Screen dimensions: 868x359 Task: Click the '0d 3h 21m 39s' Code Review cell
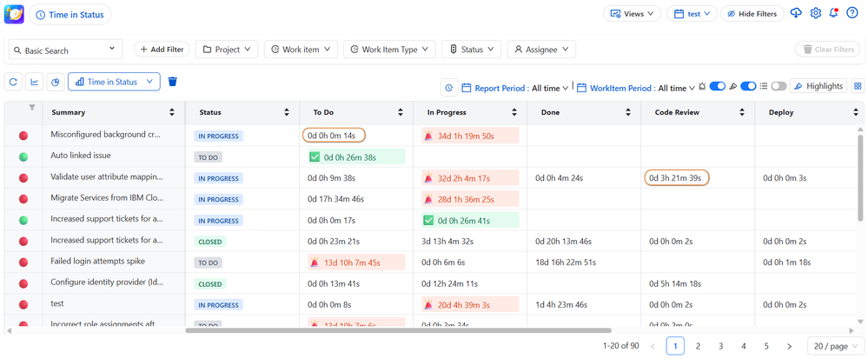(677, 178)
